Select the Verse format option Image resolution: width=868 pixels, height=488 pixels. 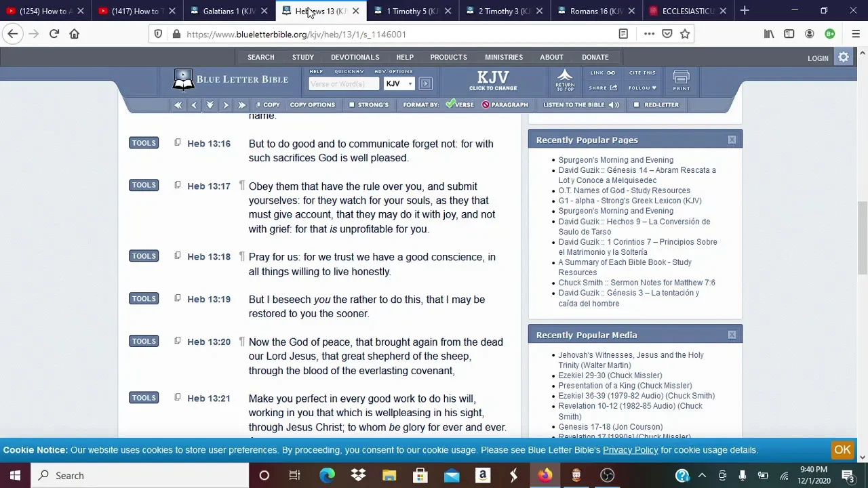click(460, 105)
